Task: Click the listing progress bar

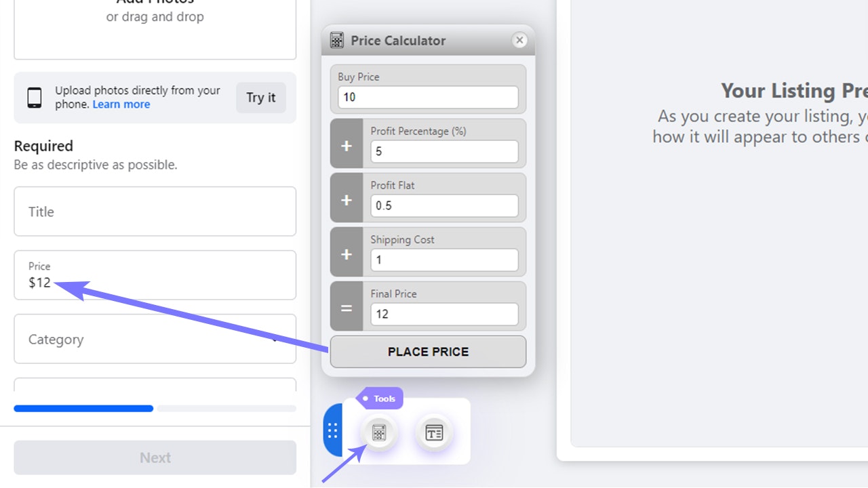Action: coord(155,409)
